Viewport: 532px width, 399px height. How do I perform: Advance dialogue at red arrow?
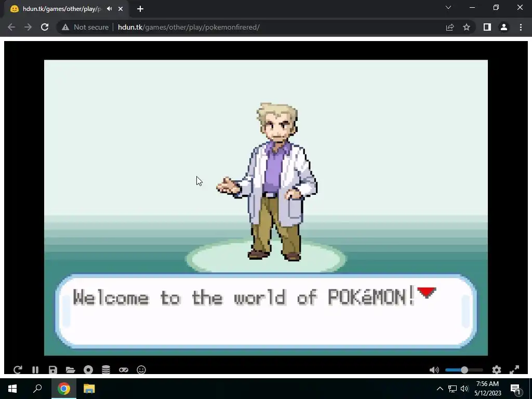427,292
